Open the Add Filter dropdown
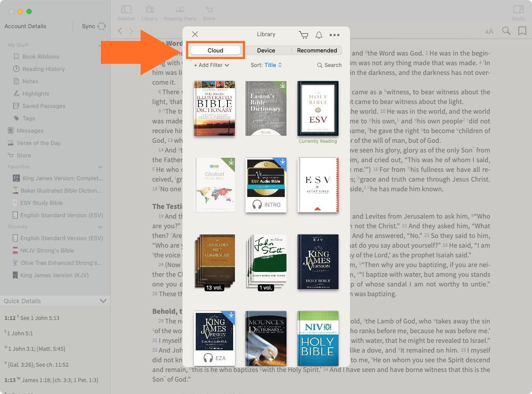Screen dimensions: 532x394 [x=212, y=65]
